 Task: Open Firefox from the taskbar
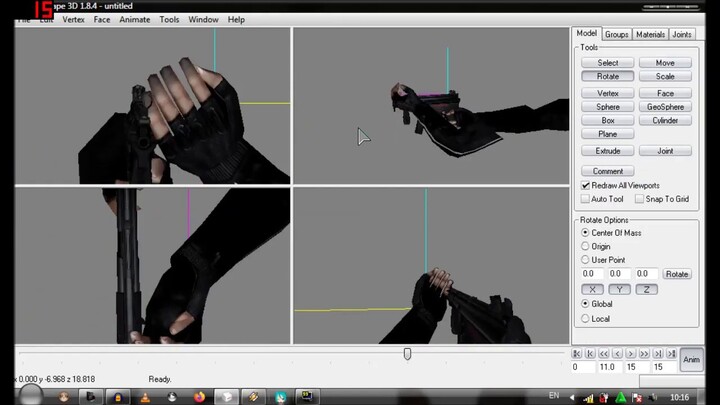coord(199,397)
